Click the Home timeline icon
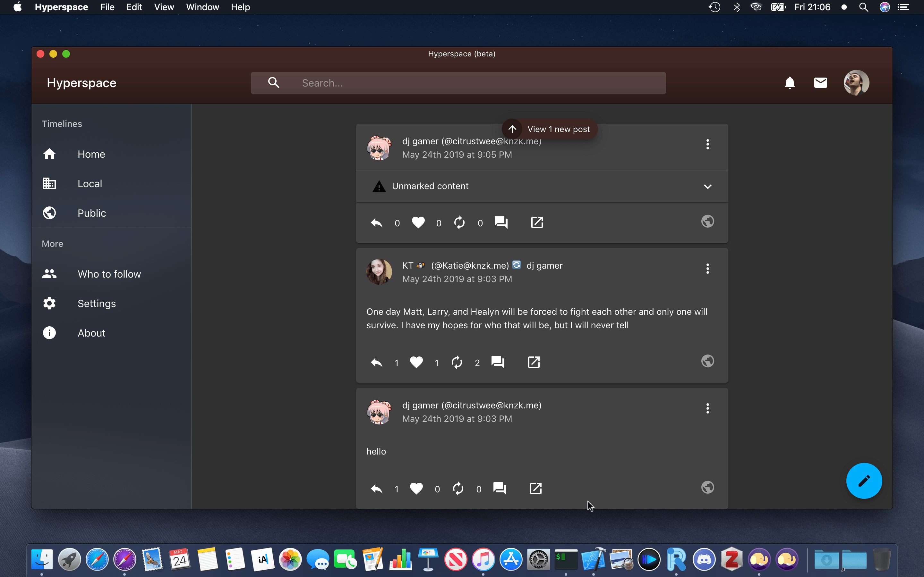924x577 pixels. coord(51,154)
